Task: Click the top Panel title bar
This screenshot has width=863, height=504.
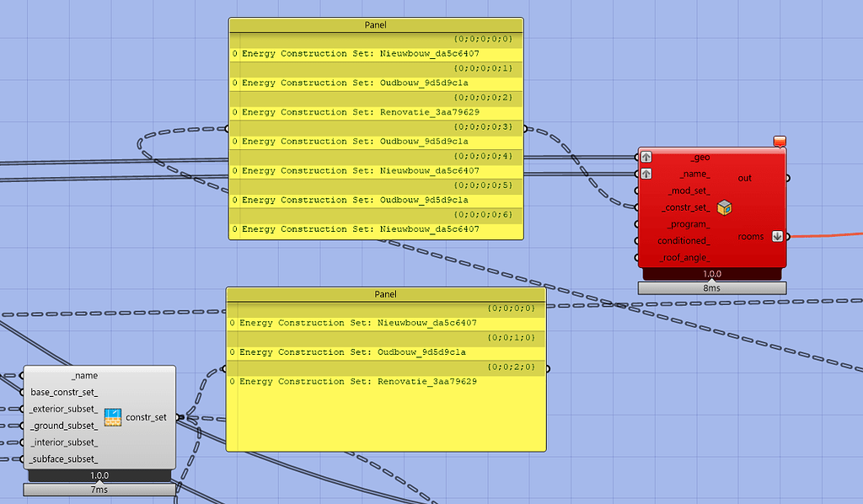Action: tap(376, 24)
